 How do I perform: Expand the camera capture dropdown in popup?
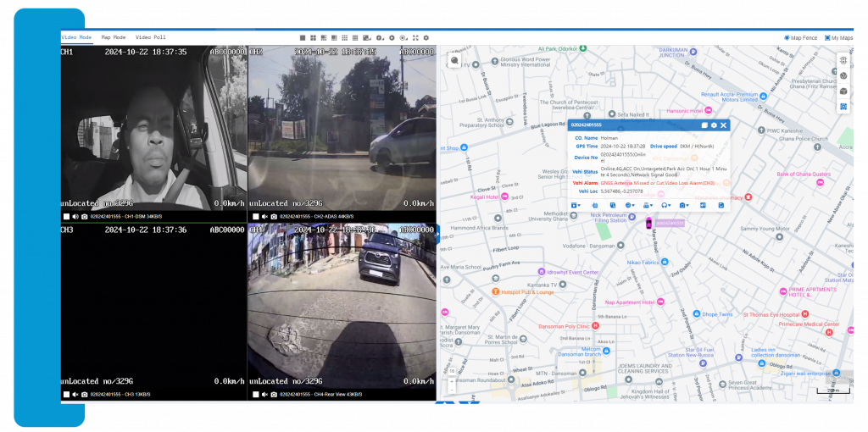point(684,205)
